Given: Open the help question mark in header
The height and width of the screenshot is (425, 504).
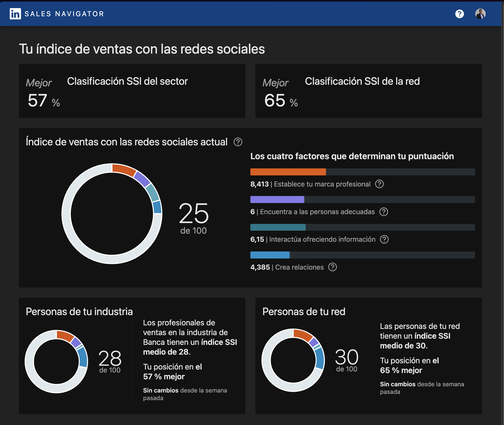Looking at the screenshot, I should (459, 14).
